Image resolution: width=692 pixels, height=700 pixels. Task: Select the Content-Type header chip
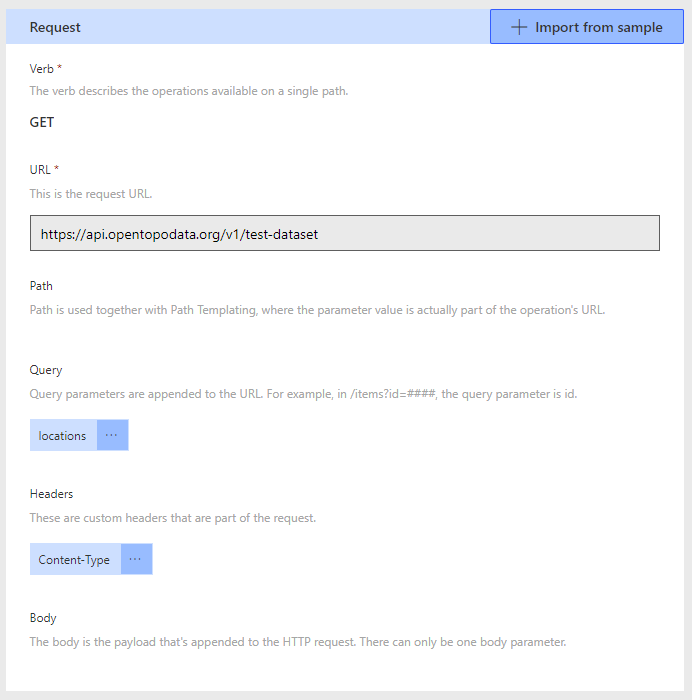(75, 559)
